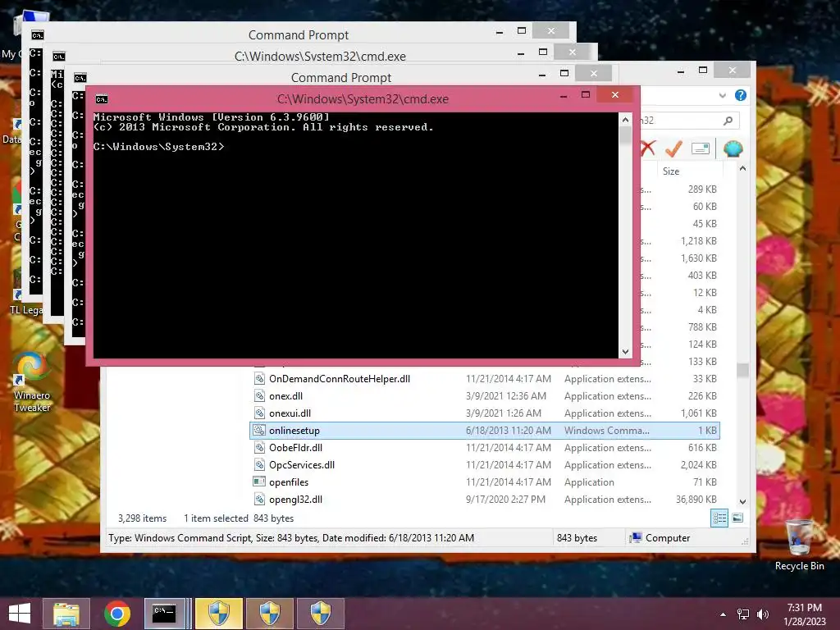The image size is (840, 630).
Task: Click the middle shield taskbar icon
Action: point(269,614)
